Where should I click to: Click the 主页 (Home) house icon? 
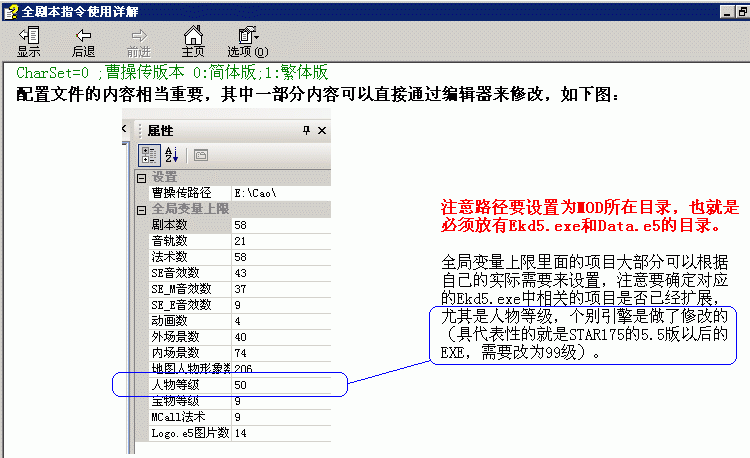click(193, 42)
